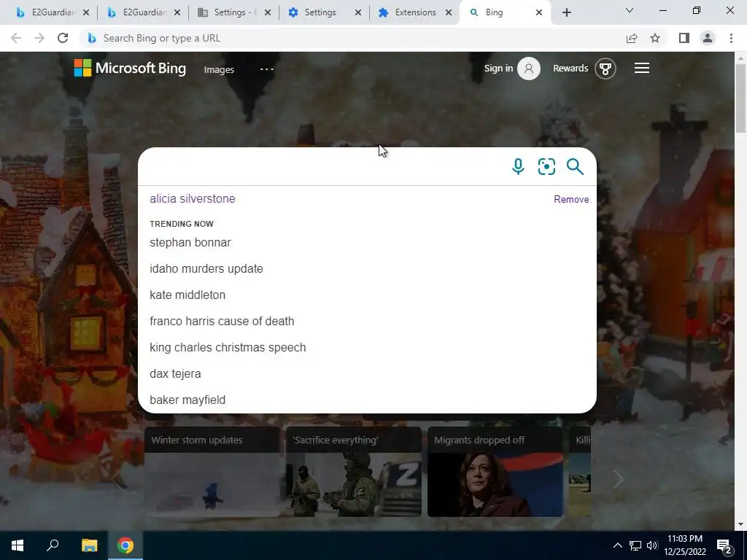The image size is (747, 560).
Task: Click the Sign in avatar icon
Action: [x=529, y=69]
